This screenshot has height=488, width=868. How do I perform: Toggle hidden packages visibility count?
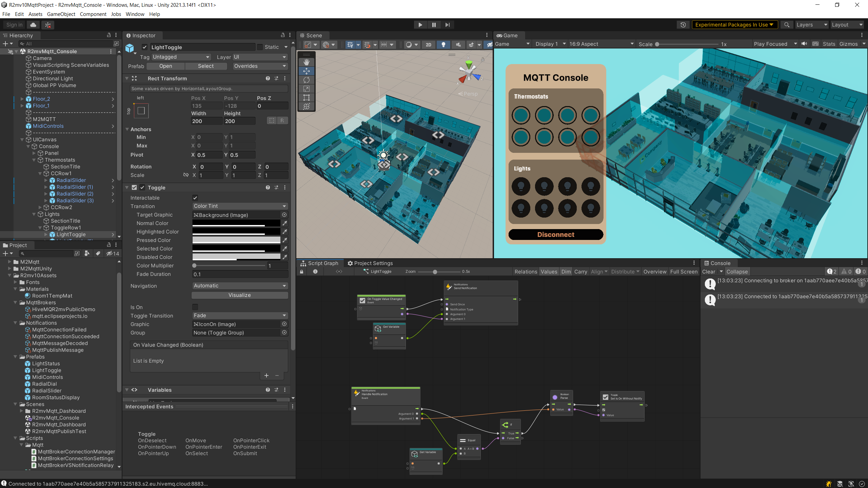113,253
